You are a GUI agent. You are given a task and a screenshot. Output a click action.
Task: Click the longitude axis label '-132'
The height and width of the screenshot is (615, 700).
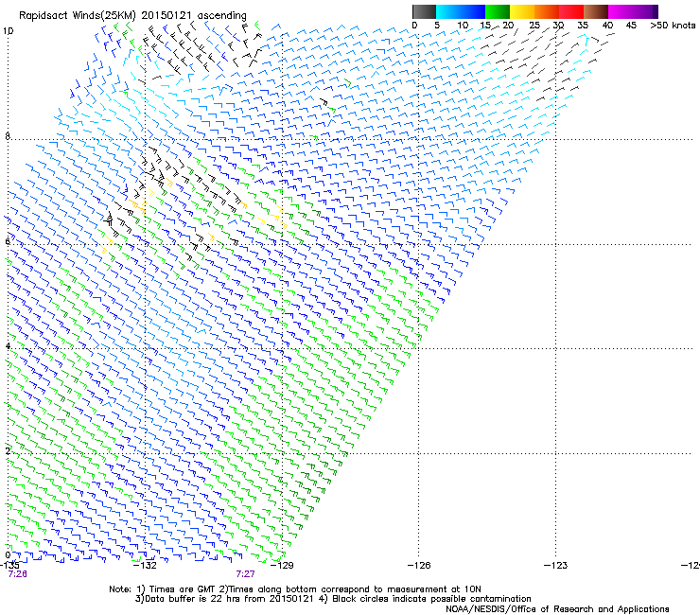click(x=145, y=566)
